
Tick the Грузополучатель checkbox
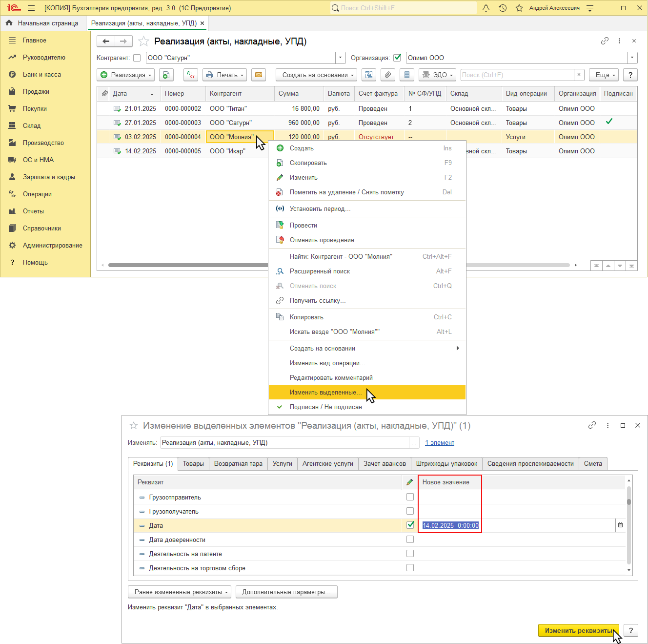click(410, 511)
